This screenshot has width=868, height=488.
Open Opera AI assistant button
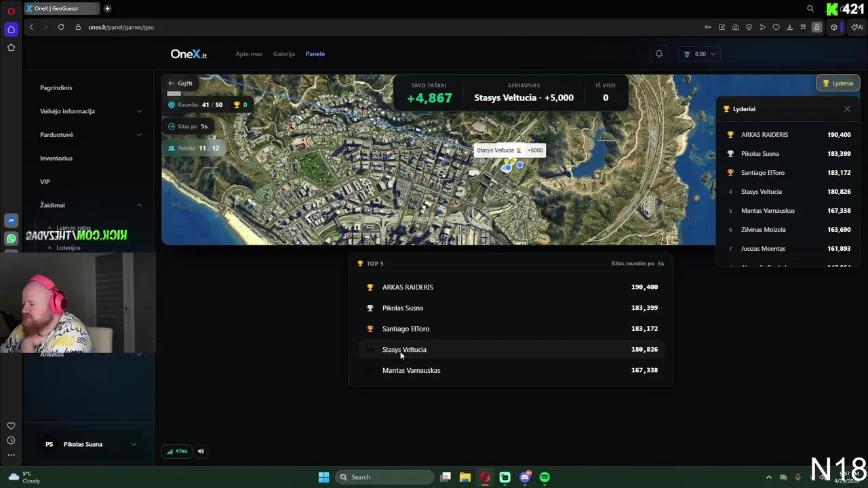coord(857,27)
